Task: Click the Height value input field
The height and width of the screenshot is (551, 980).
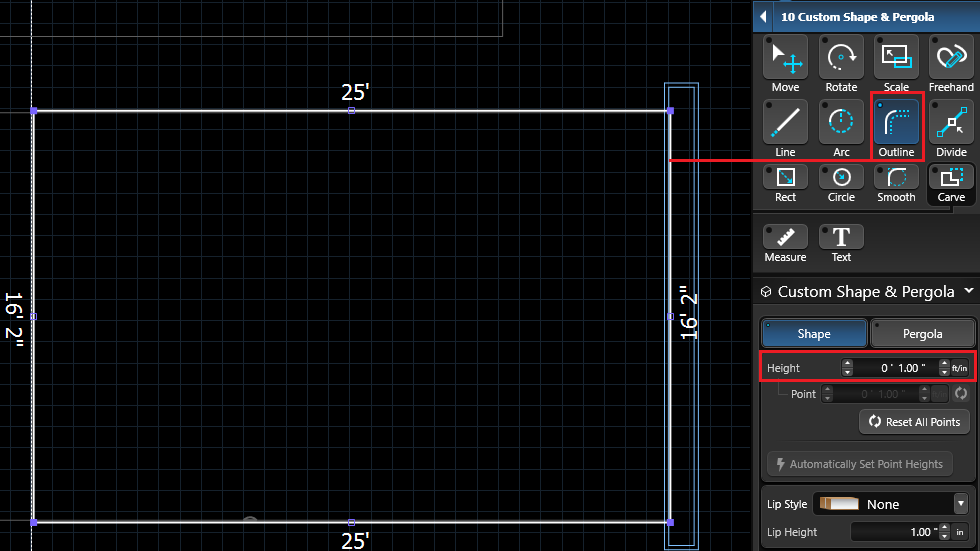Action: (896, 368)
